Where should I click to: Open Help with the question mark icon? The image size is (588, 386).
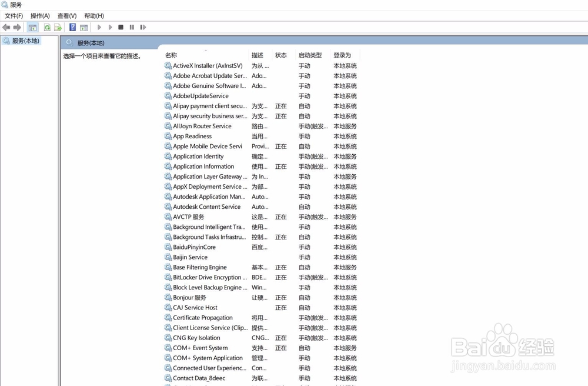tap(73, 28)
